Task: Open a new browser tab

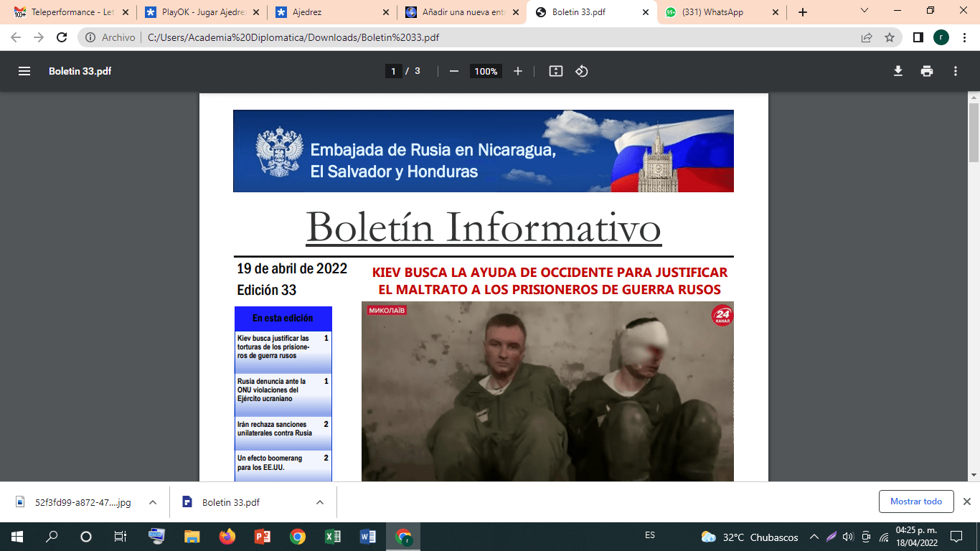Action: [803, 12]
